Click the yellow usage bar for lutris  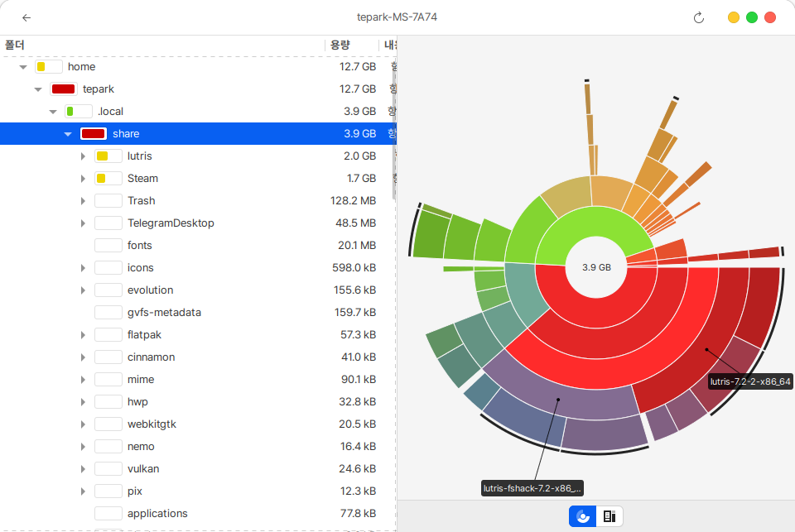tap(103, 156)
